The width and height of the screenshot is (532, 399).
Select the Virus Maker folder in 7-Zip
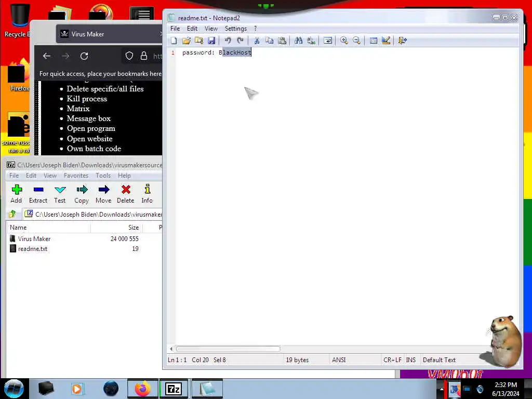pyautogui.click(x=34, y=239)
